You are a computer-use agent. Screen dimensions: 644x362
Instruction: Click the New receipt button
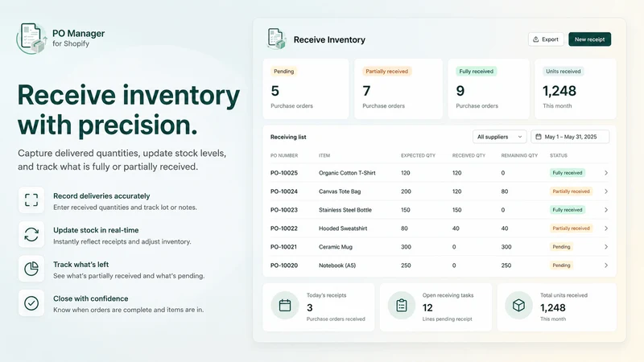(x=589, y=39)
